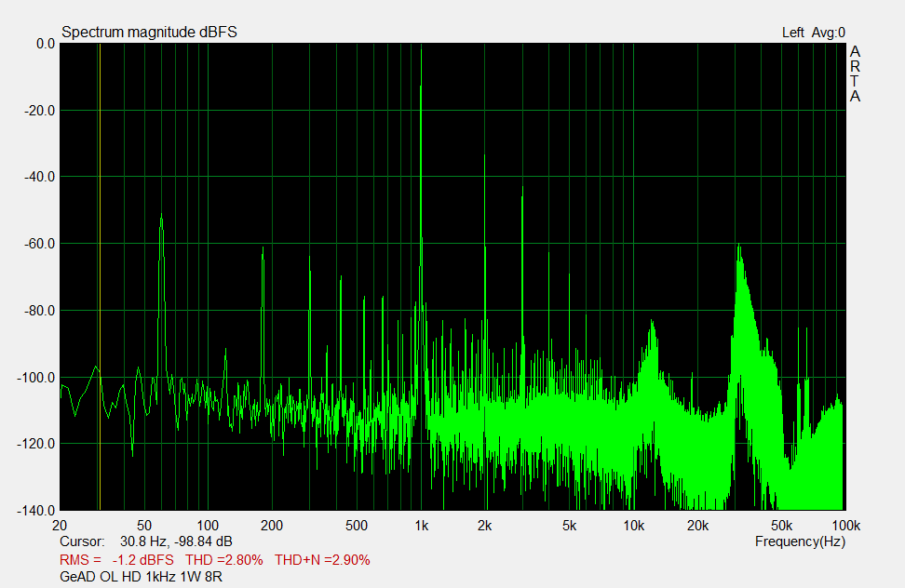Image resolution: width=905 pixels, height=588 pixels.
Task: Click the '2k' frequency axis label
Action: pyautogui.click(x=485, y=526)
